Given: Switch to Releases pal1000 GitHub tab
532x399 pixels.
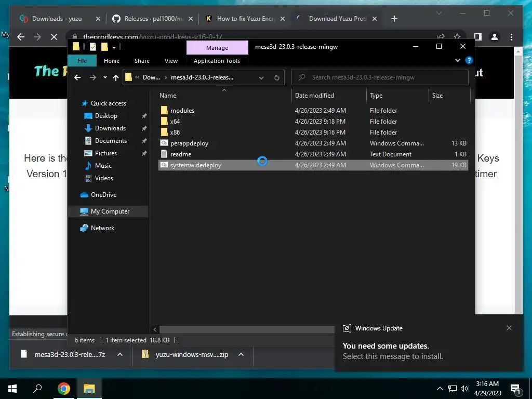Looking at the screenshot, I should point(153,19).
